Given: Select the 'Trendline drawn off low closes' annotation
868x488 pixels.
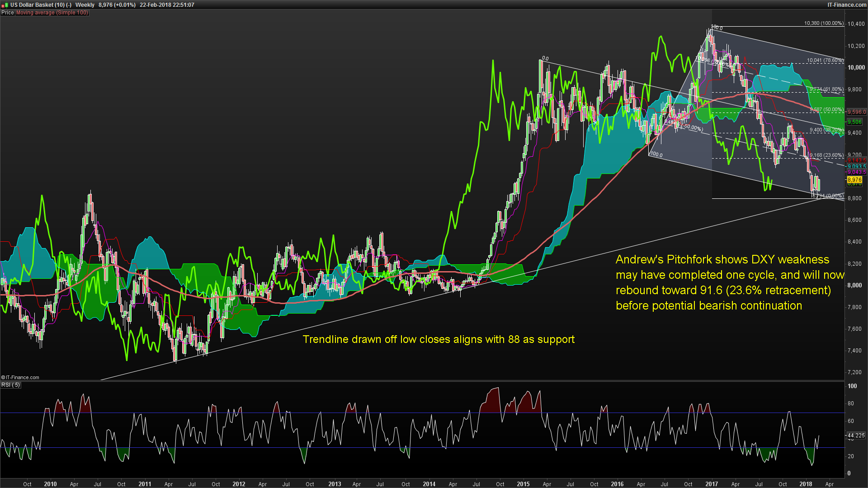Looking at the screenshot, I should coord(439,339).
